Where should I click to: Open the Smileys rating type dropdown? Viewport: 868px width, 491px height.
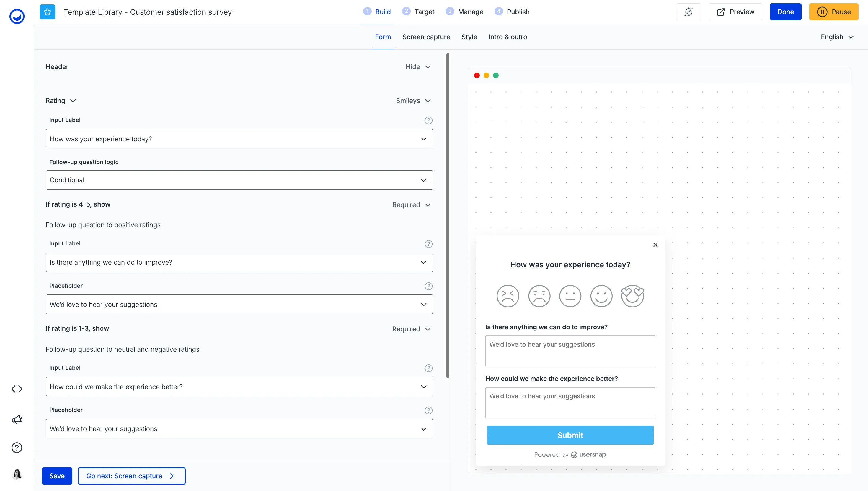[x=413, y=101]
